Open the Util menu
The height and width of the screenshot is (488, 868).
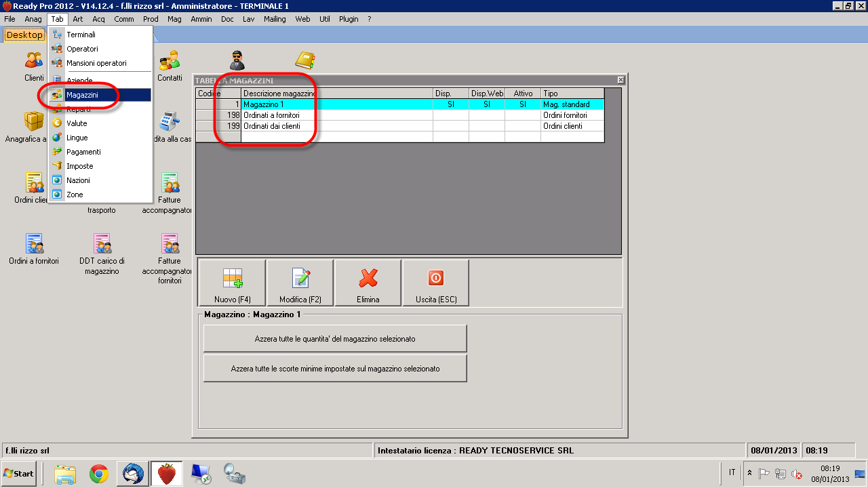tap(325, 19)
